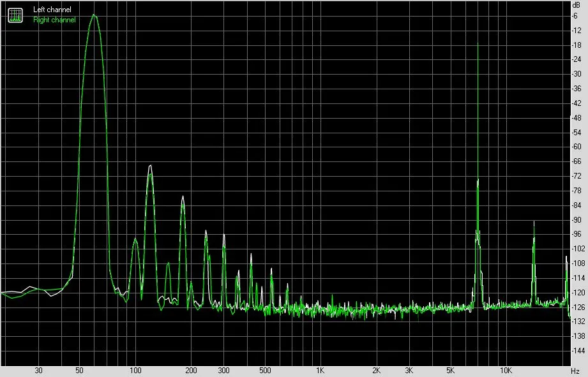Click the dB unit label on the right axis
The image size is (588, 377).
click(x=577, y=5)
